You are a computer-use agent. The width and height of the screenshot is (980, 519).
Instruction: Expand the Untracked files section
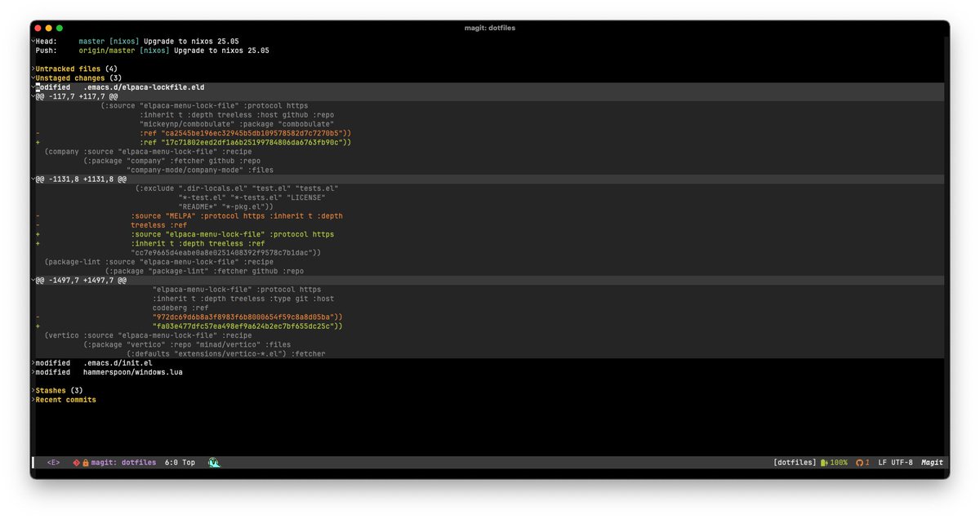coord(33,69)
